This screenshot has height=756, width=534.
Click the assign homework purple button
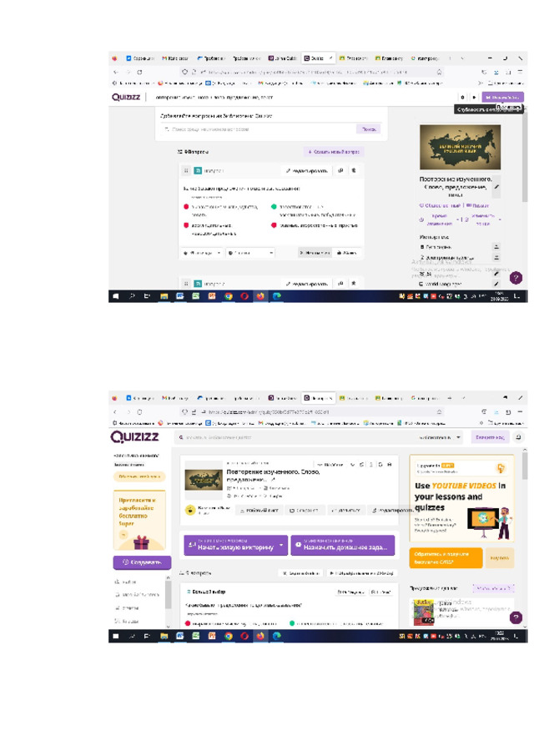coord(343,545)
